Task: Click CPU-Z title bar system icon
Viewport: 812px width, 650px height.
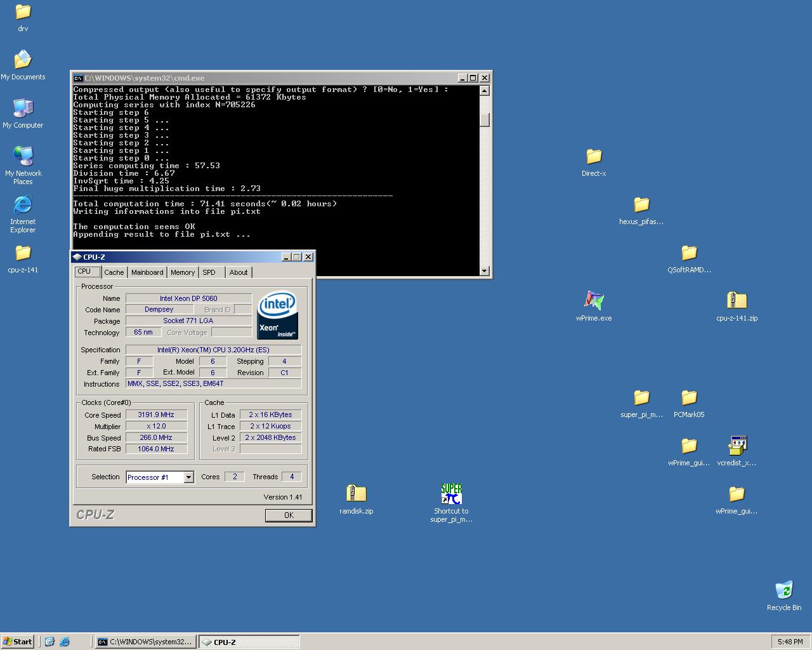Action: coord(77,257)
